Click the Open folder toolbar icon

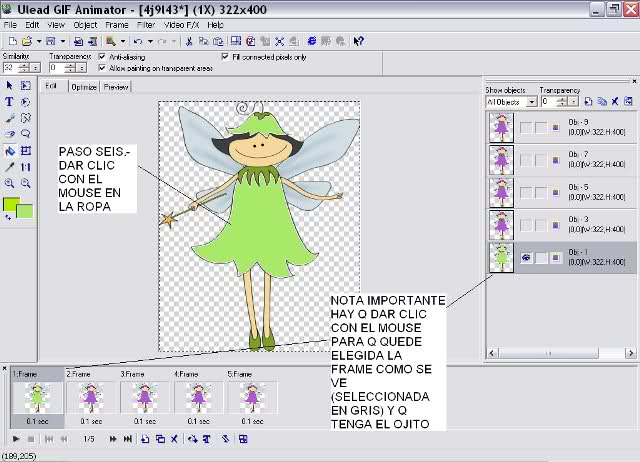(x=27, y=41)
